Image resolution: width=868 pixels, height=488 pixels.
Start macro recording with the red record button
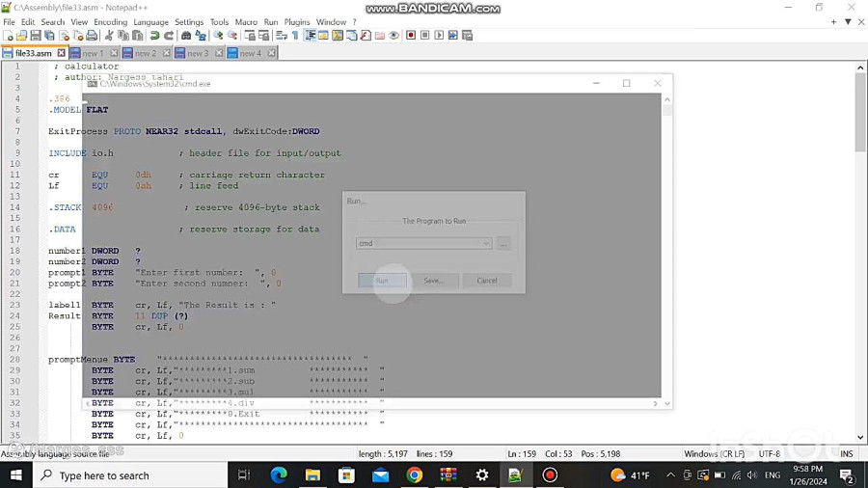pos(411,36)
